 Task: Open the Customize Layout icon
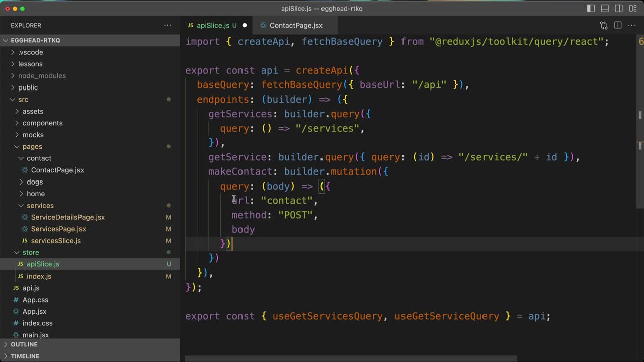coord(632,9)
